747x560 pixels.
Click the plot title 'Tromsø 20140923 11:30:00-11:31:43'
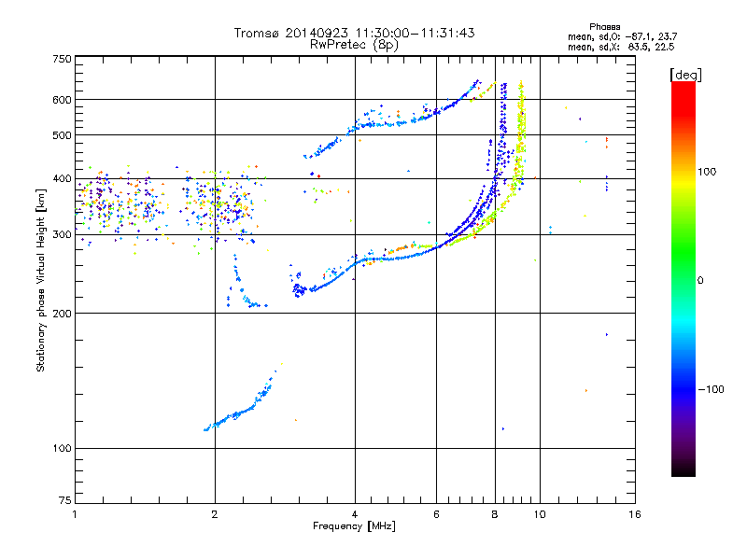tap(354, 33)
